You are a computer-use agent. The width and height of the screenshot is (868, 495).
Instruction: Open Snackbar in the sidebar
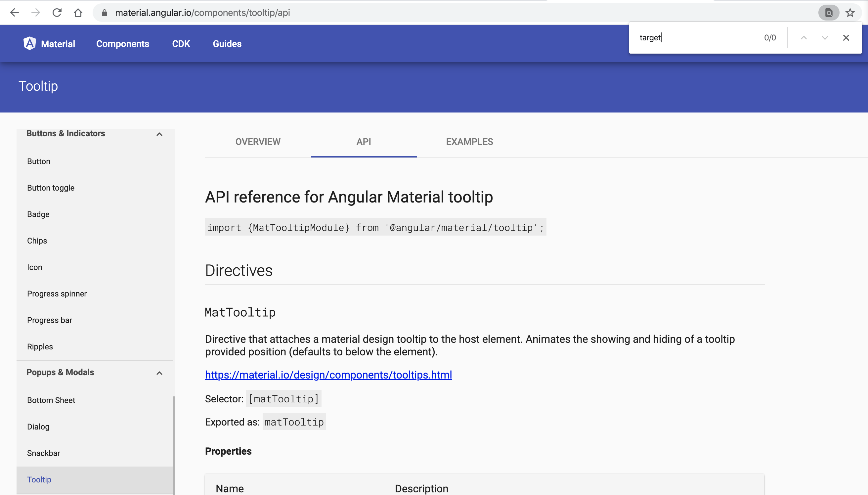pyautogui.click(x=95, y=454)
